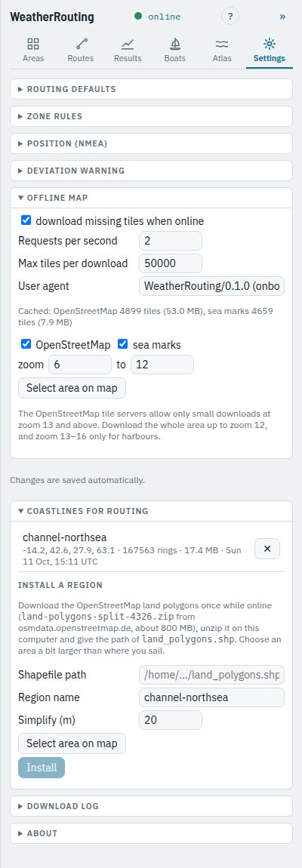Click the help question mark icon
The width and height of the screenshot is (302, 868).
230,17
